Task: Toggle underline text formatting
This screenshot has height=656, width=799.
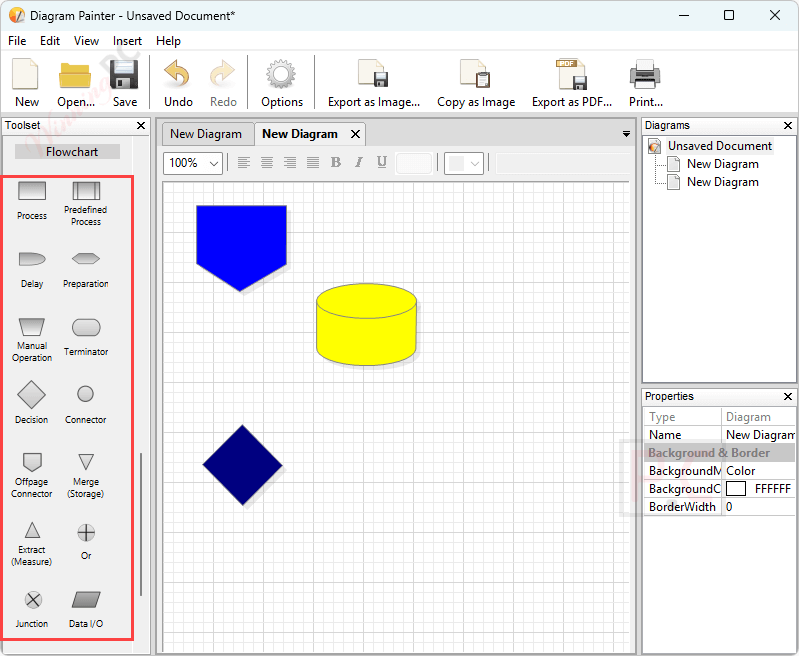Action: coord(382,163)
